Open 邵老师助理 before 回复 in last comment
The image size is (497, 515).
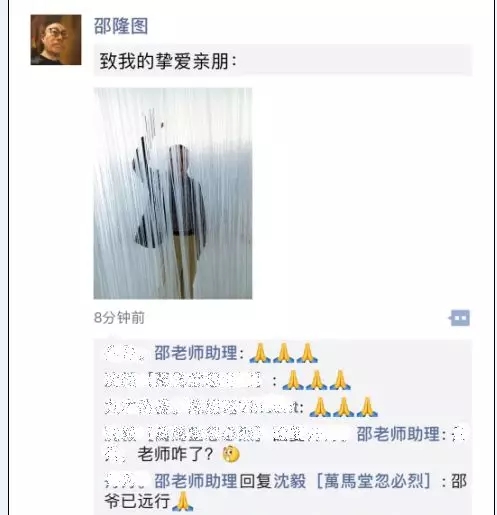coord(196,481)
